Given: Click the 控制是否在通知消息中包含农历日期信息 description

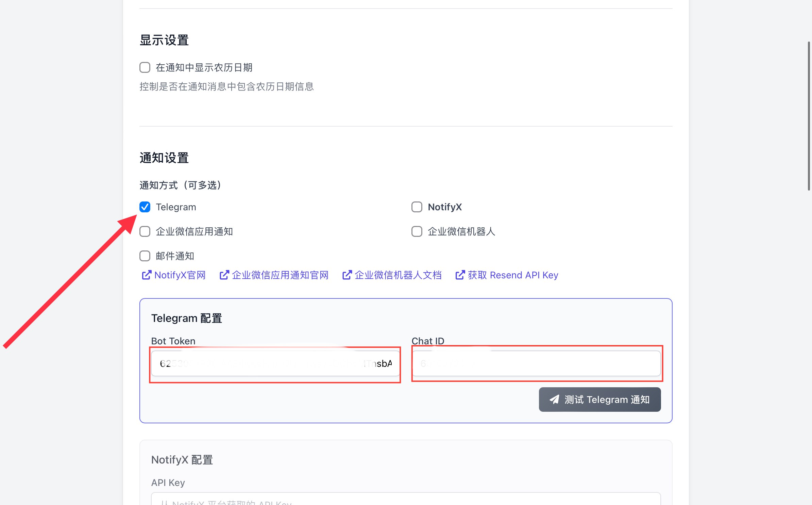Looking at the screenshot, I should coord(227,86).
